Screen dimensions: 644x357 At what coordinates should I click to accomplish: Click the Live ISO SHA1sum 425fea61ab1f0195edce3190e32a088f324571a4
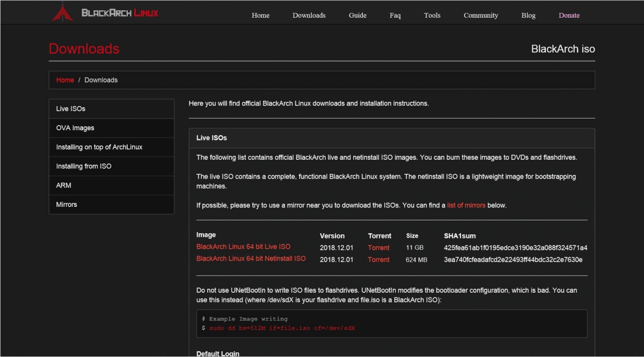pos(515,248)
